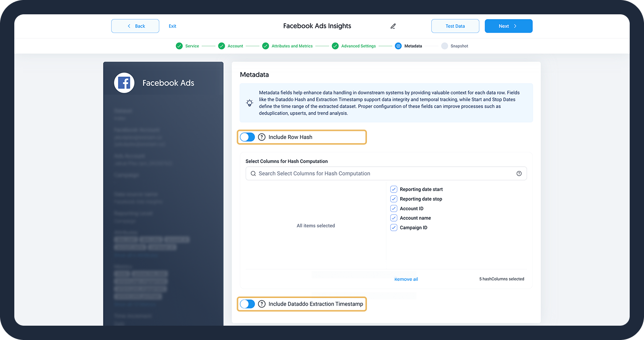Click green check icon for Advanced Settings

click(335, 46)
